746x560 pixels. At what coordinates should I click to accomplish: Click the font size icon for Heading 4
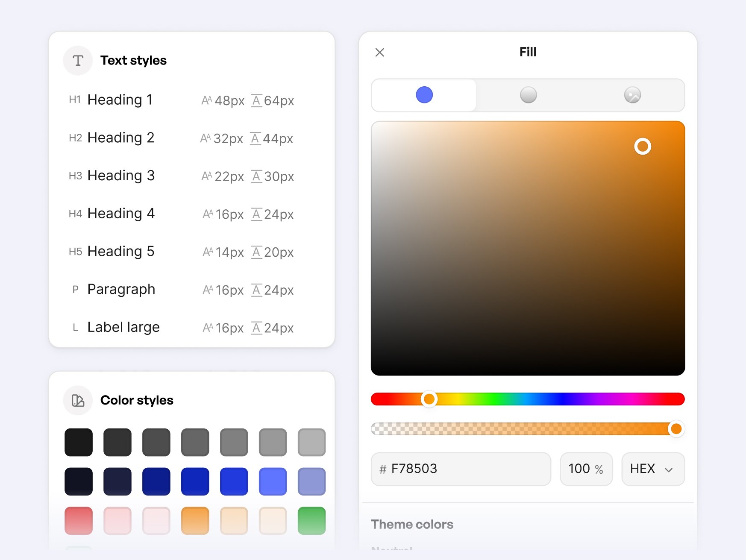tap(208, 214)
